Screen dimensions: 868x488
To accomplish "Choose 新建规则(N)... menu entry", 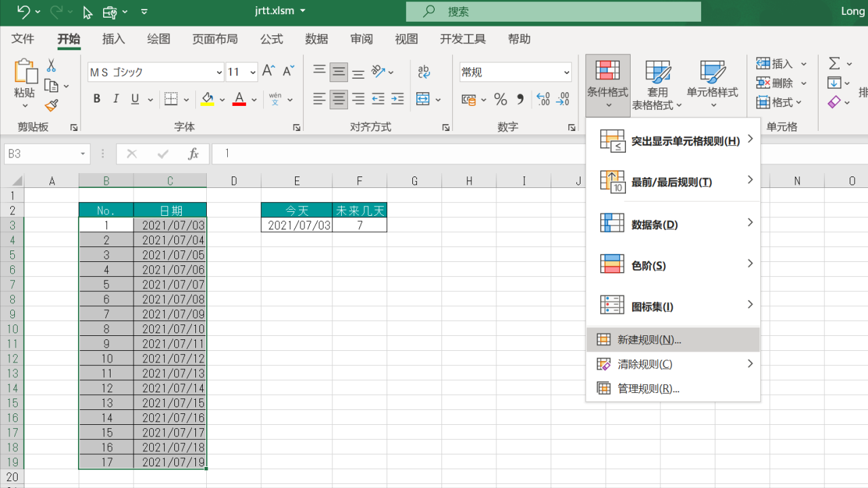I will pyautogui.click(x=673, y=340).
